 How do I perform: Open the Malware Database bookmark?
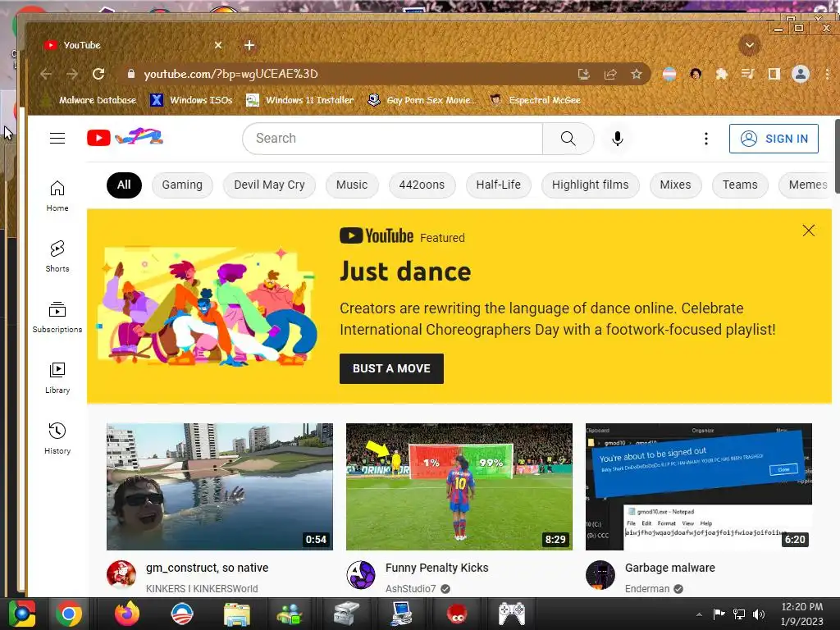click(x=90, y=100)
